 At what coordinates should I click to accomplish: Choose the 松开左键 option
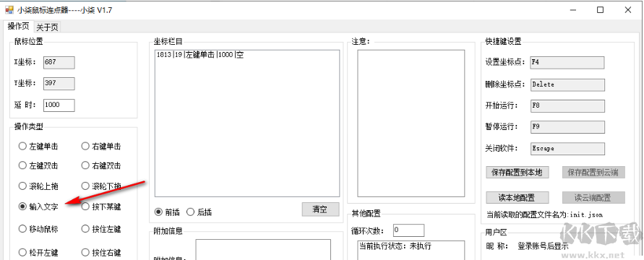point(38,252)
